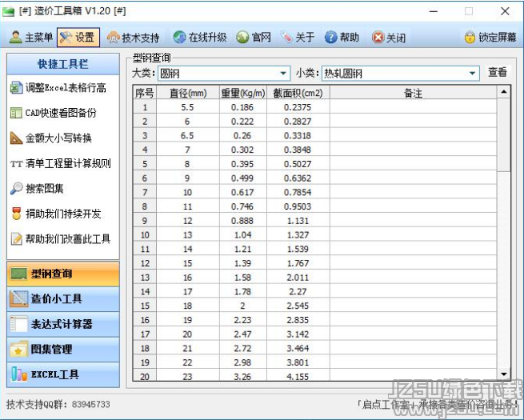Select section area cell 1.131
Image resolution: width=524 pixels, height=420 pixels.
[x=298, y=221]
